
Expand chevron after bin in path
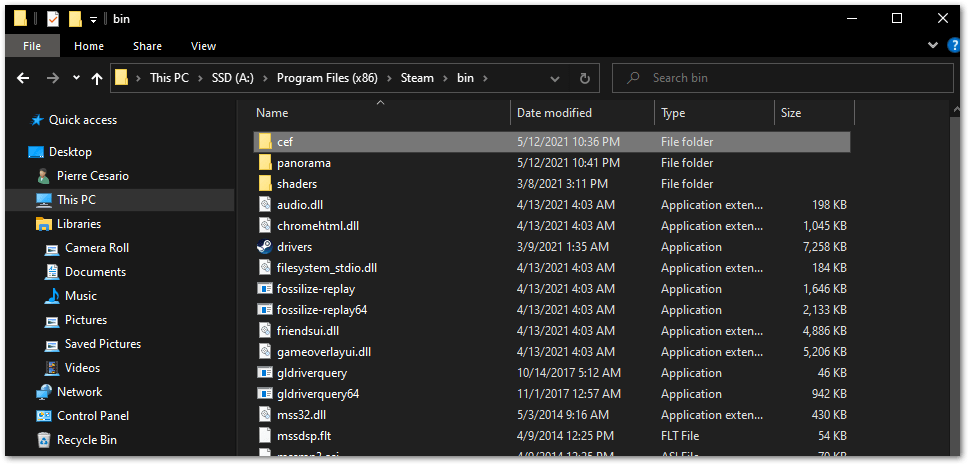point(485,79)
